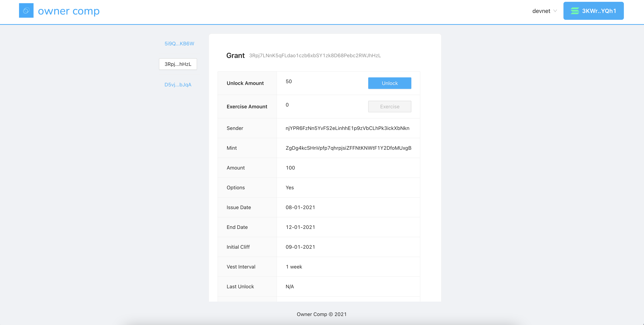Select the 3Rpj...hHzL grant tab

178,64
